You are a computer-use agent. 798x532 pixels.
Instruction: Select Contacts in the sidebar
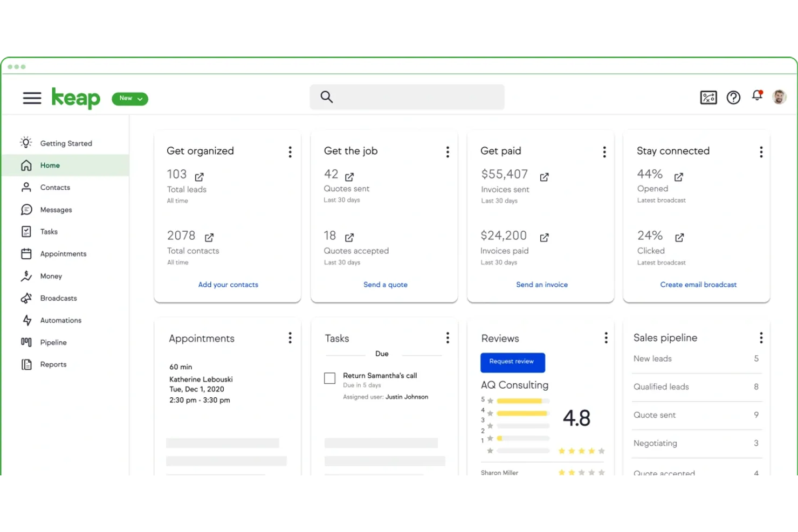55,187
